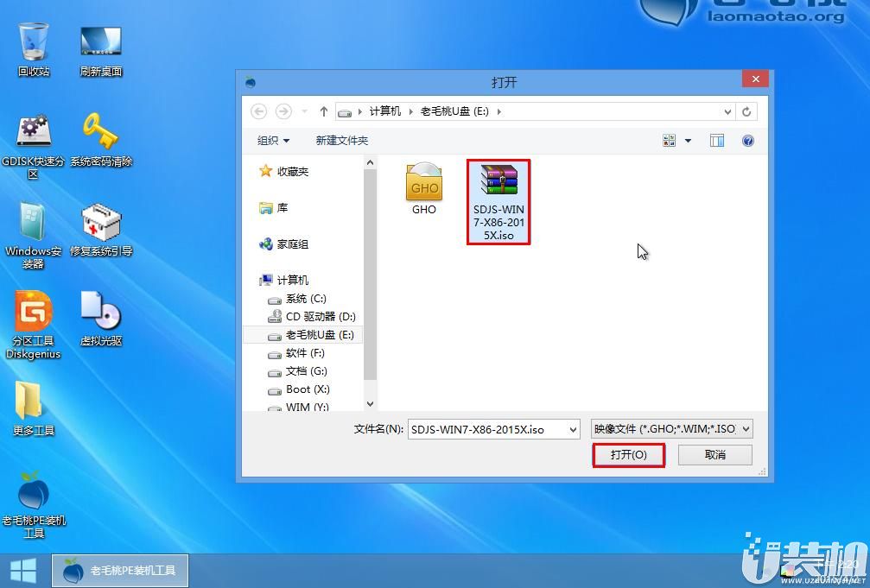Toggle the preview pane in the dialog
The height and width of the screenshot is (588, 870).
[x=716, y=140]
